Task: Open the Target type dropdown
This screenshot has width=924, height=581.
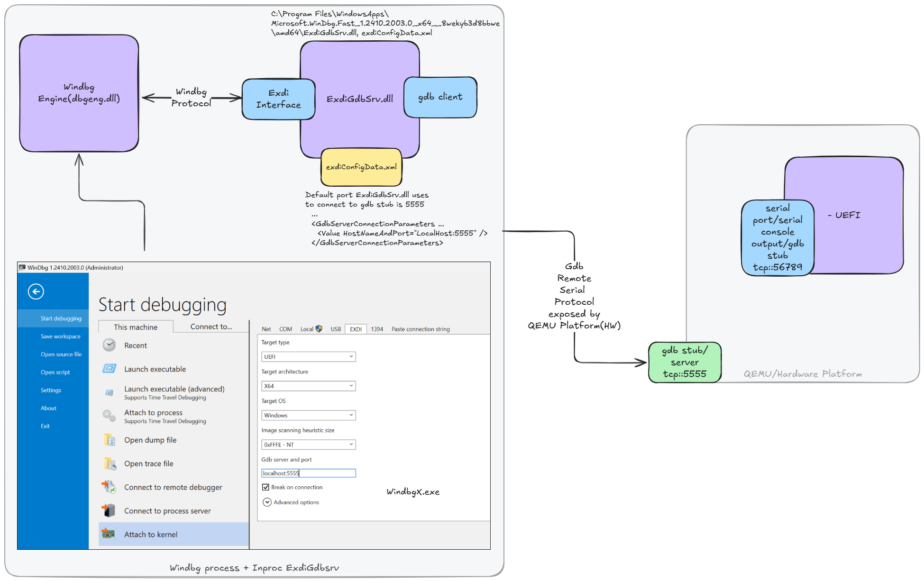Action: (309, 356)
